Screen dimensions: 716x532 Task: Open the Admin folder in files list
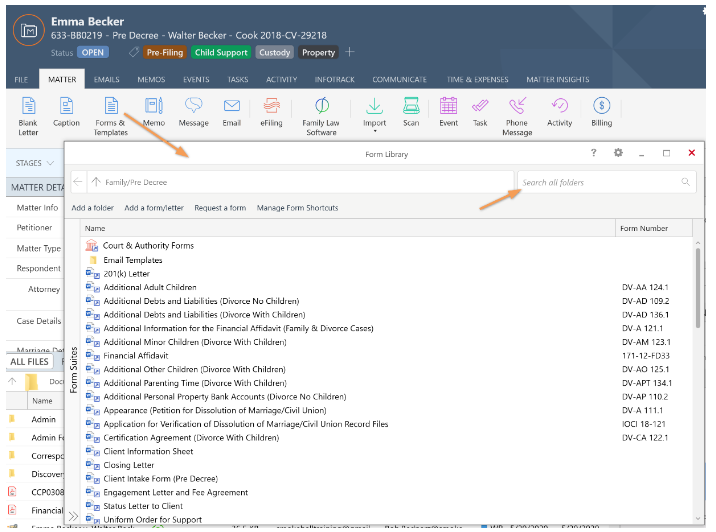[x=43, y=419]
